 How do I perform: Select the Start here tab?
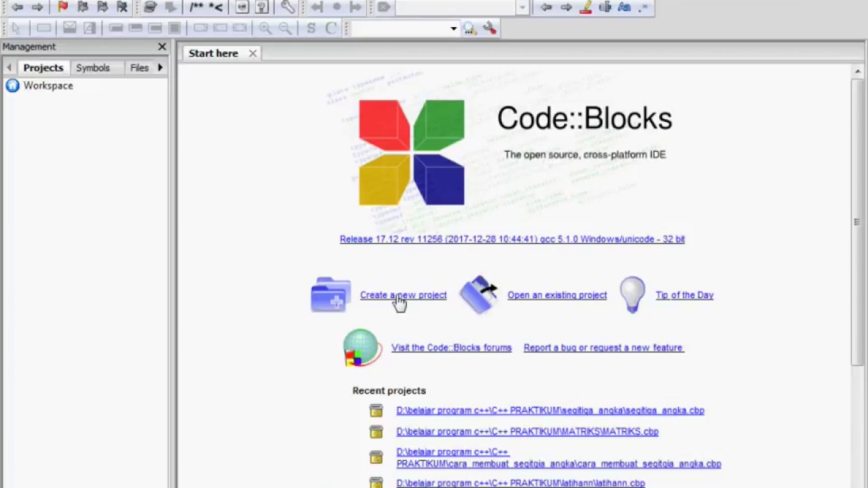214,54
